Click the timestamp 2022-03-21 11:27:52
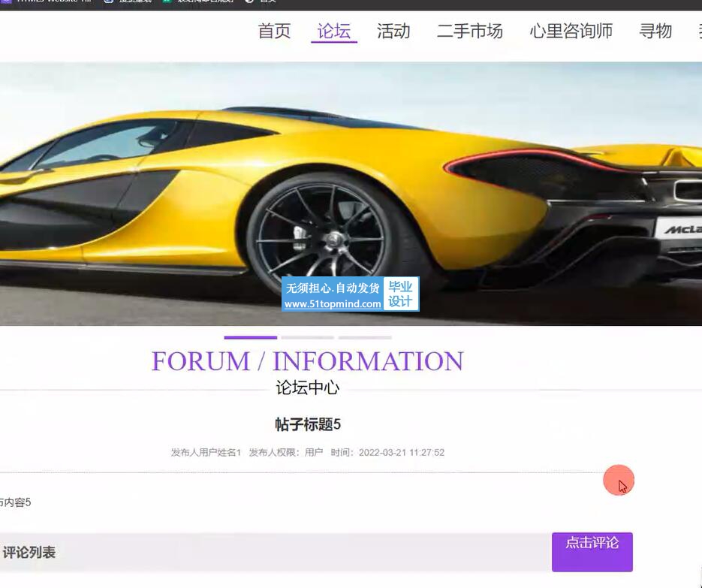 point(402,452)
